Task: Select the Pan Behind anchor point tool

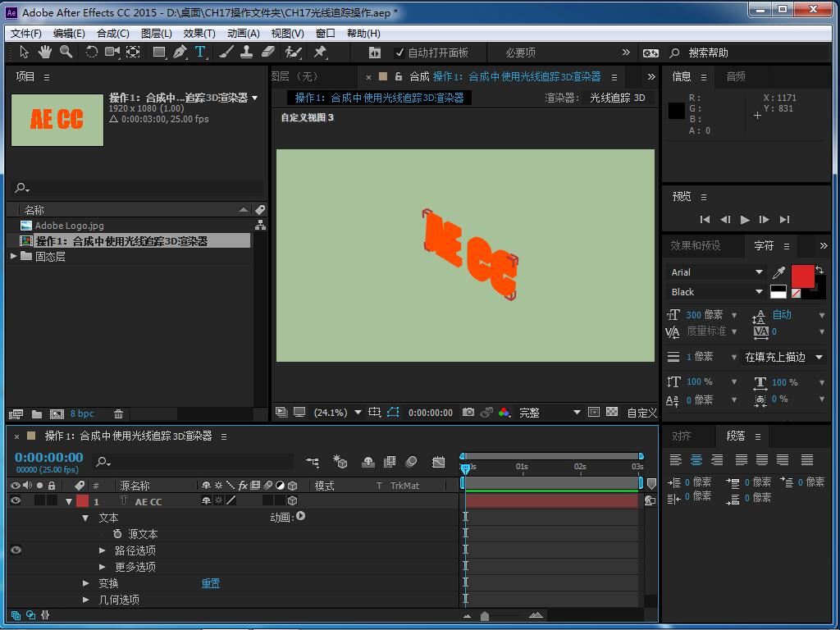Action: click(x=133, y=52)
